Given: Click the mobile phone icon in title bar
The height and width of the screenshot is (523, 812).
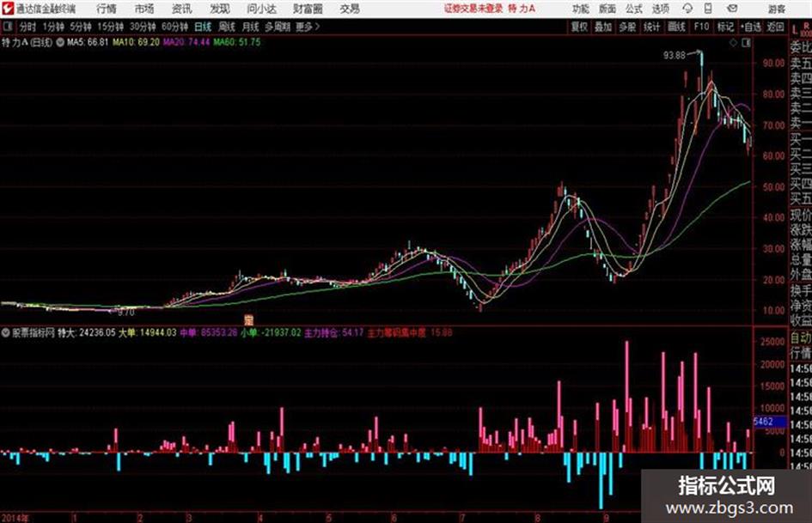Looking at the screenshot, I should pos(708,9).
